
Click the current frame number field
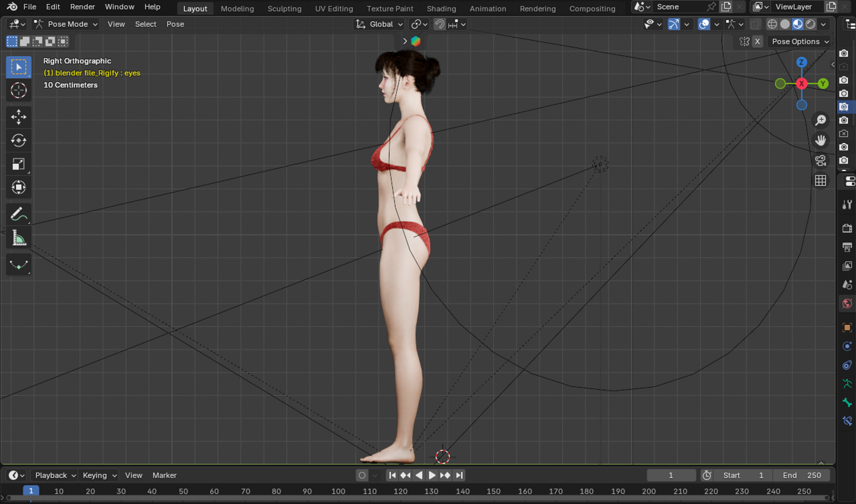click(671, 475)
